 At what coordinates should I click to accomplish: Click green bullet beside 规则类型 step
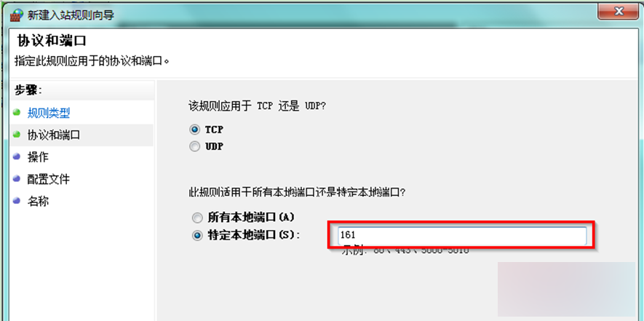(17, 112)
